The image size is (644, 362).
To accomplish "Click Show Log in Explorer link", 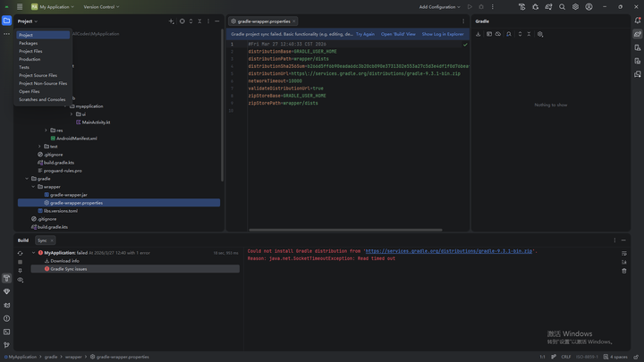I will 443,34.
